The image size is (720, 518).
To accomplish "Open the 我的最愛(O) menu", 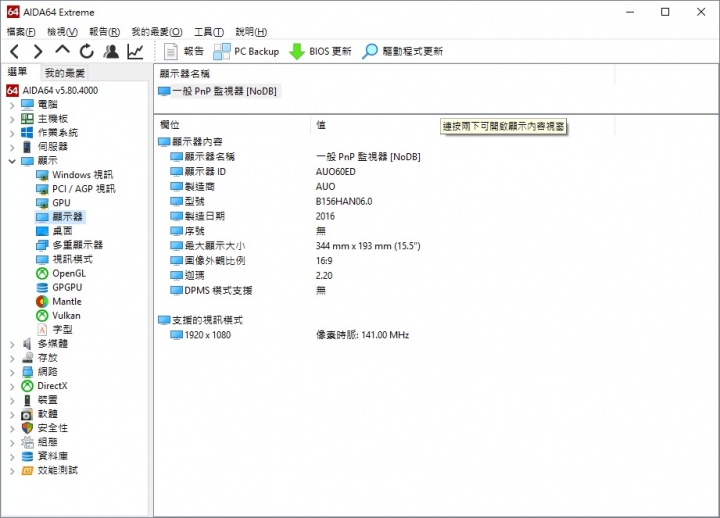I will [x=157, y=32].
